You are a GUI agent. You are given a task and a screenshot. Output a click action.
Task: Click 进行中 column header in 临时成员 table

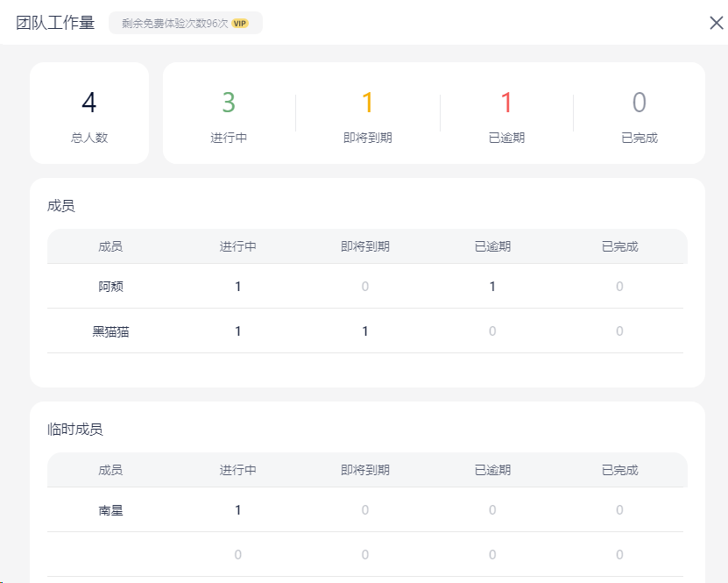click(237, 470)
